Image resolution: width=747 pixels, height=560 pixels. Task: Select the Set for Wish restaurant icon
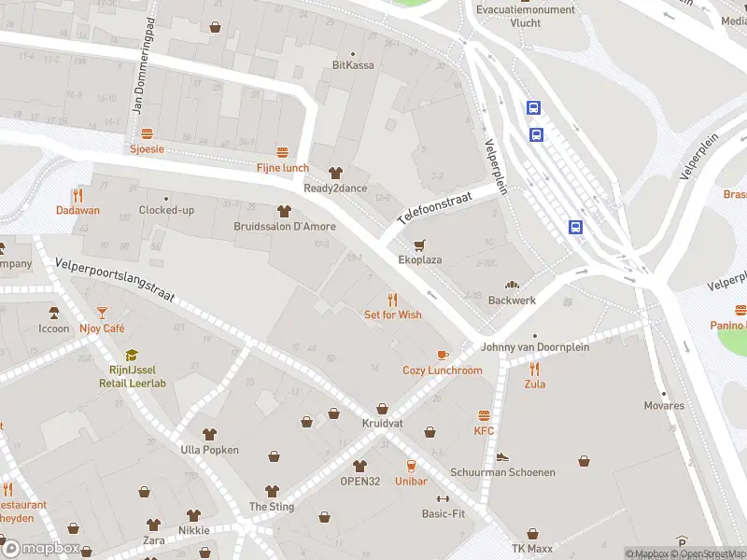pos(392,300)
